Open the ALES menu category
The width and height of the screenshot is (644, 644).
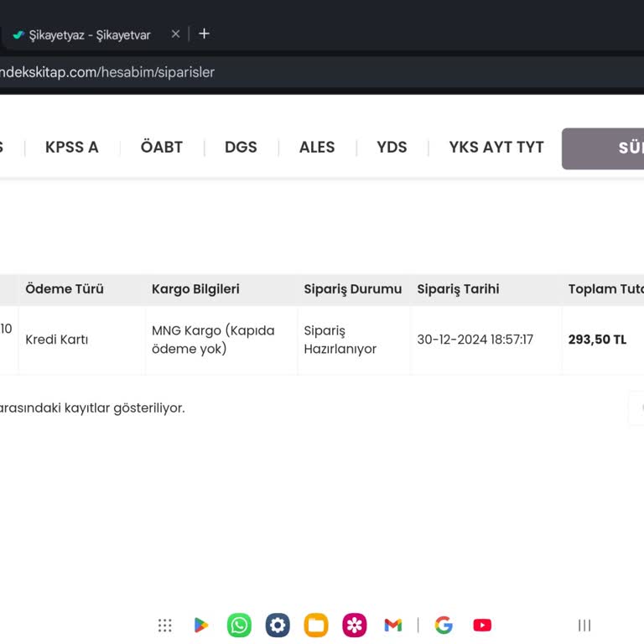point(317,147)
